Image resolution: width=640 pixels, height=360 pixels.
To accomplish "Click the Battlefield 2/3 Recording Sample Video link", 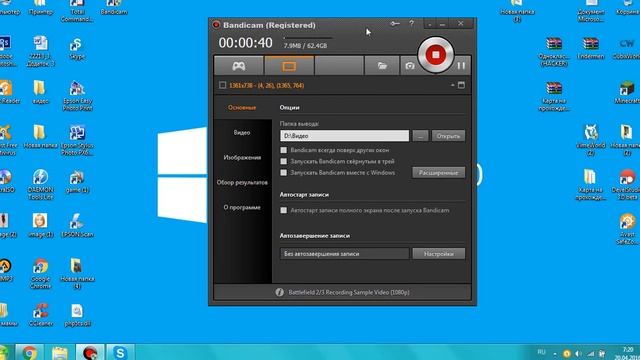I will point(349,292).
